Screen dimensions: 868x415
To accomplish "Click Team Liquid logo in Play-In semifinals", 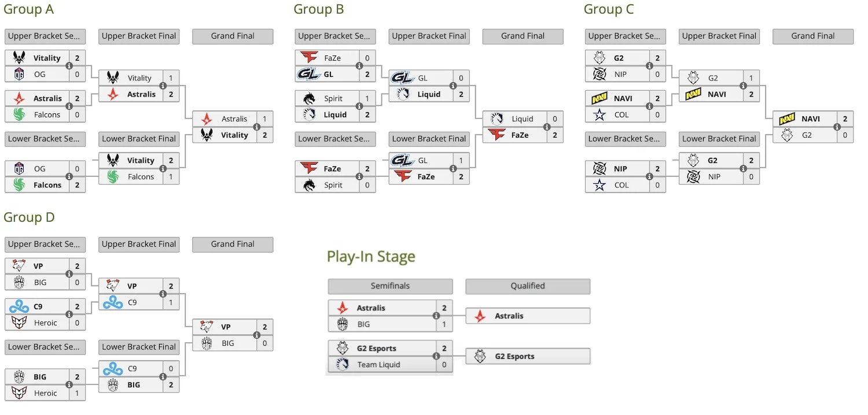I will (x=343, y=365).
